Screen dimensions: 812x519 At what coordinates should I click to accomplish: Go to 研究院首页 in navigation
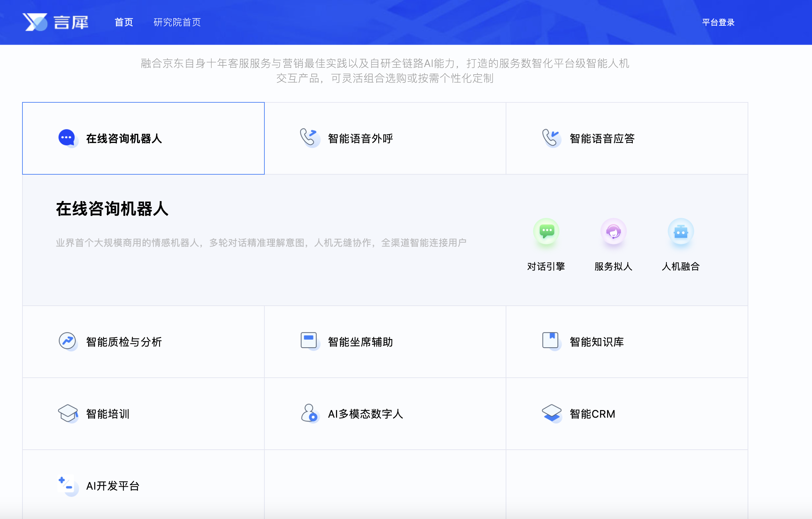coord(177,22)
